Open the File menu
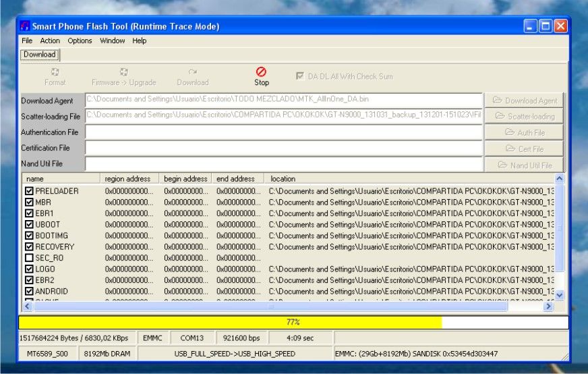588x374 pixels. (x=27, y=41)
